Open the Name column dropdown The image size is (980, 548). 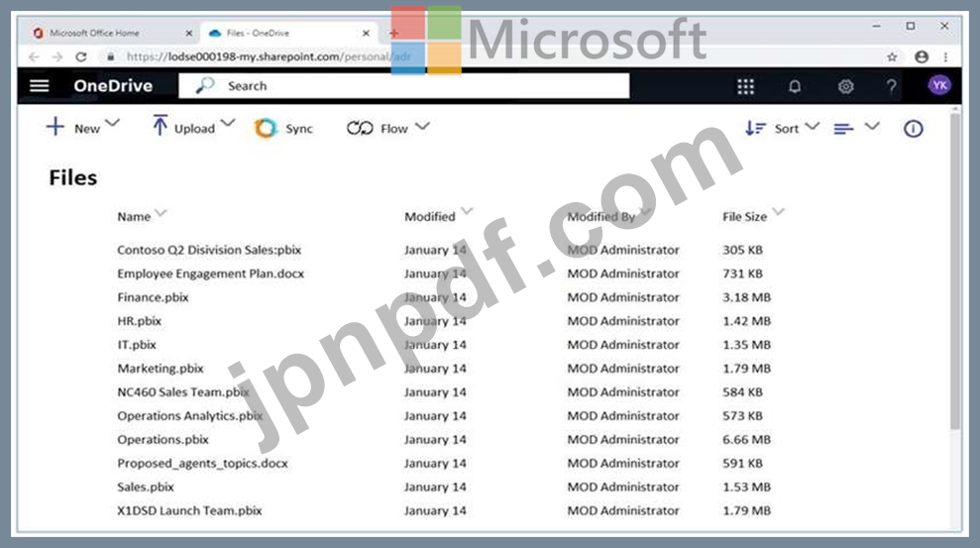[161, 214]
